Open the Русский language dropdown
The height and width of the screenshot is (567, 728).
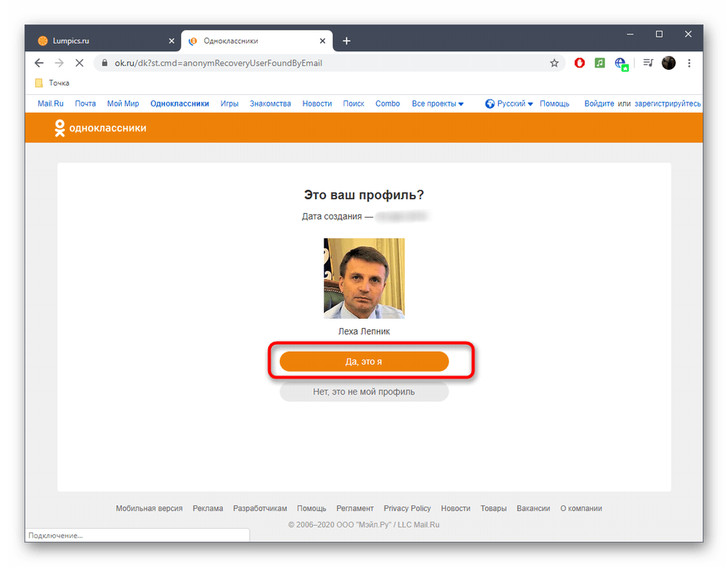(509, 103)
